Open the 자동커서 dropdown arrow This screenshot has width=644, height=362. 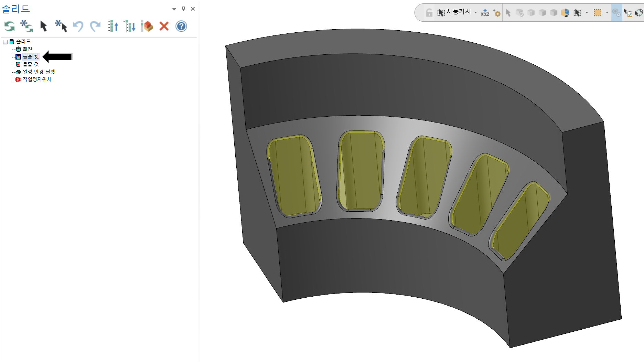pos(476,13)
